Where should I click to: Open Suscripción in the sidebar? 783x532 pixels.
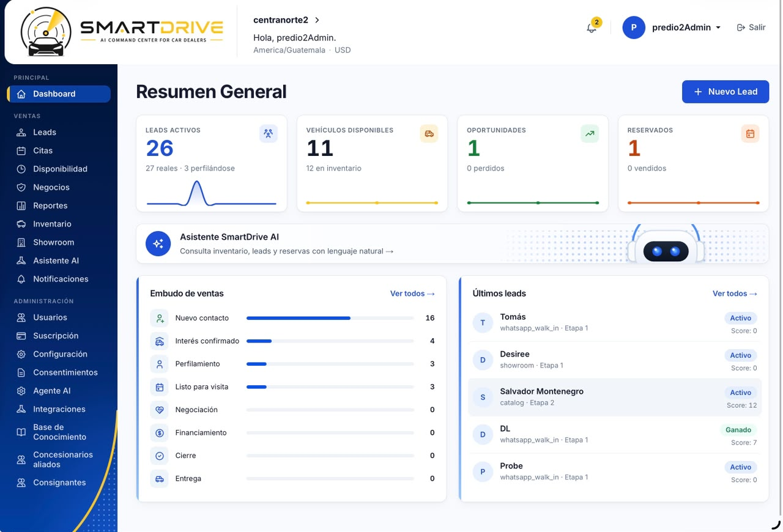click(59, 336)
